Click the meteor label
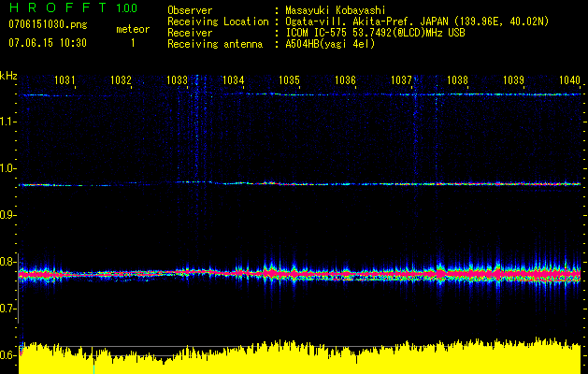Screen dimensions: 588x374 click(133, 29)
